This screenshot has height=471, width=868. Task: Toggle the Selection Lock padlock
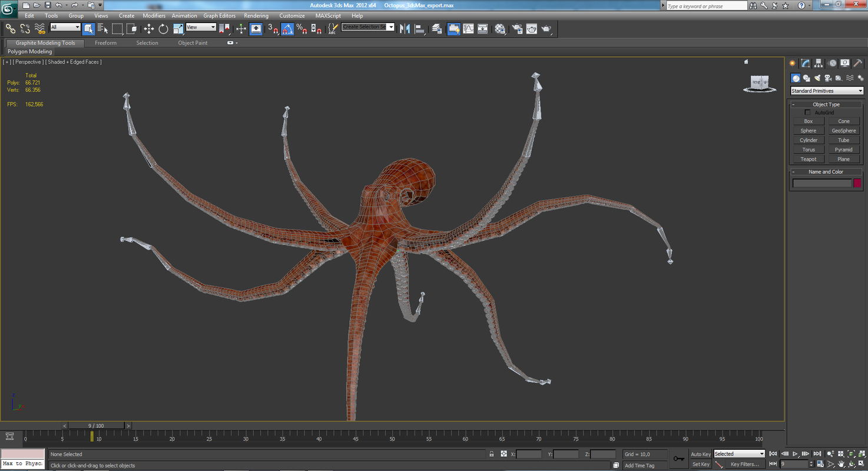tap(492, 454)
